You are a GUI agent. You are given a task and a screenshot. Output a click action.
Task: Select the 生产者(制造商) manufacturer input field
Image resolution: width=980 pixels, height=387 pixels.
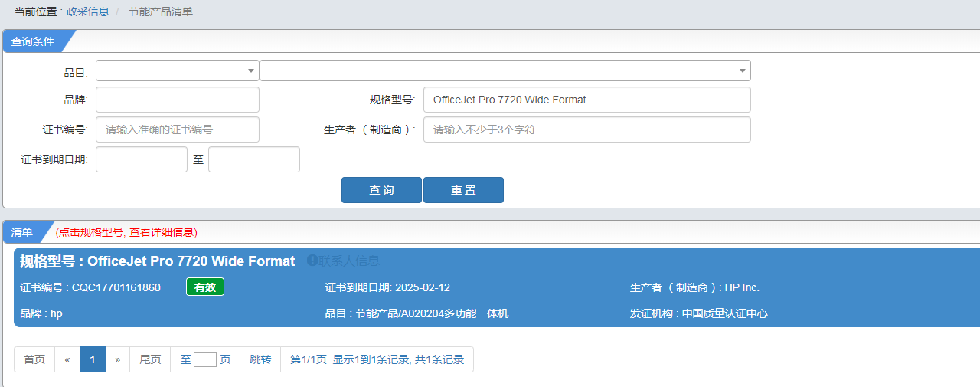click(587, 130)
